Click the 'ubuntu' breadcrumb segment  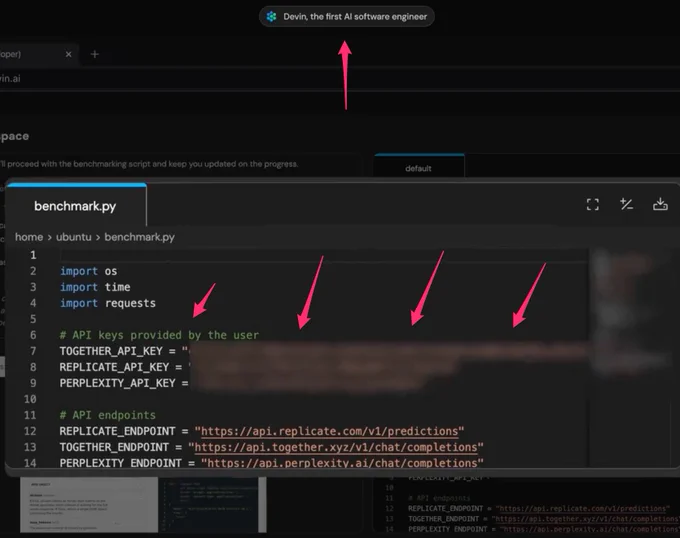pos(74,237)
